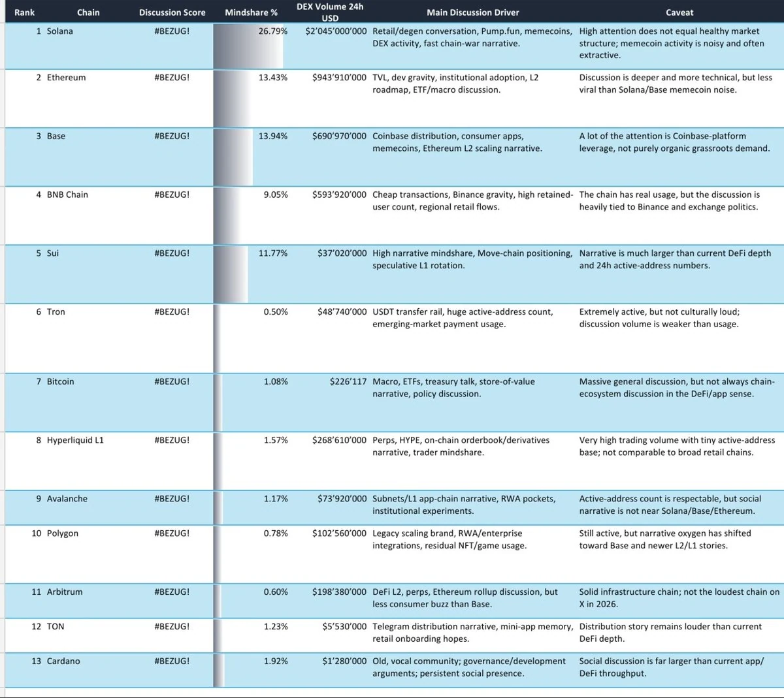Click the Solid infrastructure chain caveat
This screenshot has height=698, width=784.
pyautogui.click(x=679, y=598)
